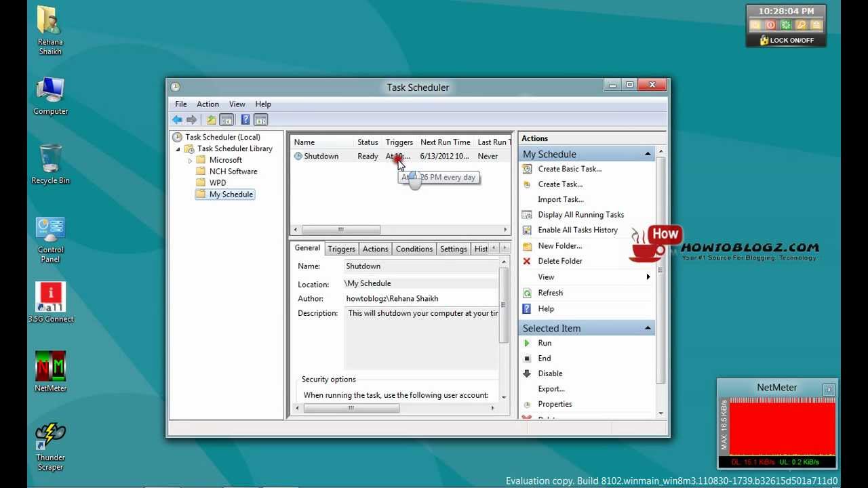Viewport: 868px width, 488px height.
Task: Click the Create Task action
Action: coord(560,184)
